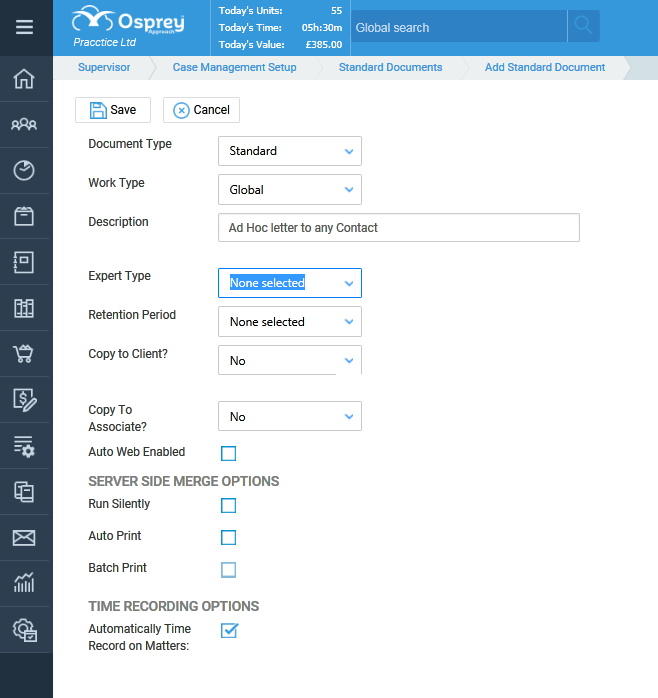Open the calendar/diary sidebar icon
The width and height of the screenshot is (658, 698).
point(24,216)
